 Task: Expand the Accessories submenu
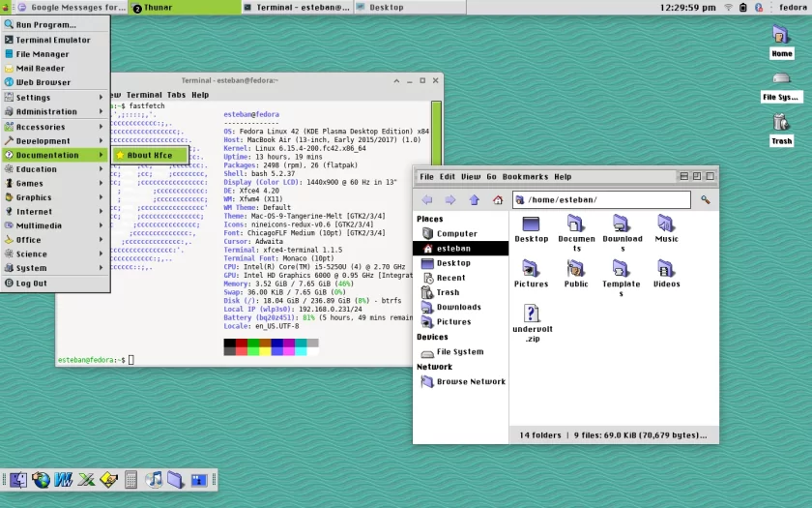click(55, 127)
